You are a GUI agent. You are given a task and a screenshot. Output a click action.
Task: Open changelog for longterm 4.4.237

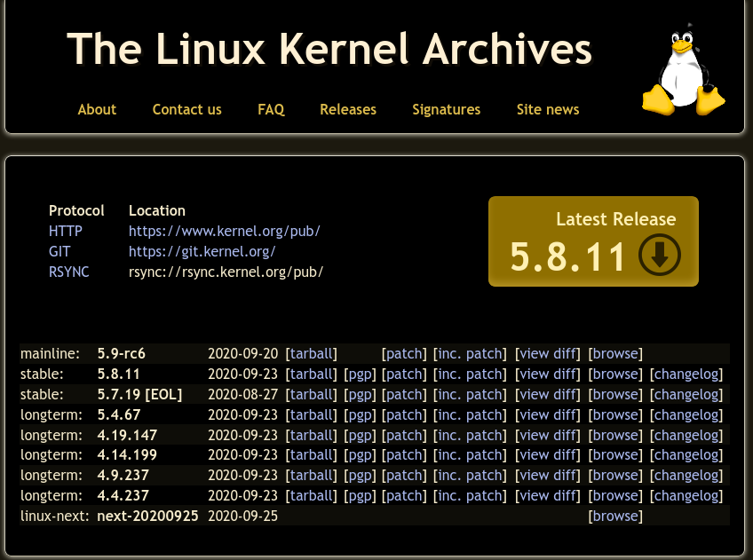click(x=686, y=496)
